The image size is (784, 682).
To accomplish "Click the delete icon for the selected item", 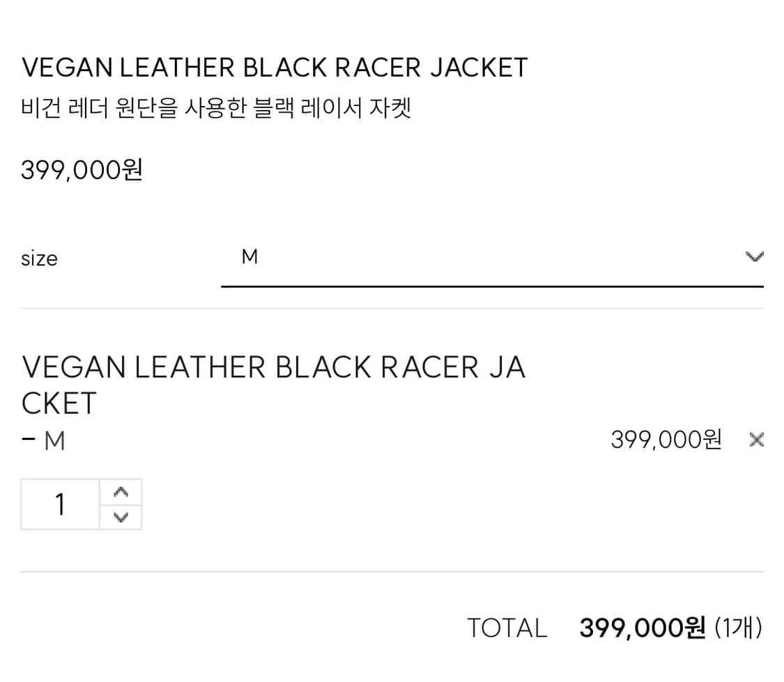I will (756, 440).
